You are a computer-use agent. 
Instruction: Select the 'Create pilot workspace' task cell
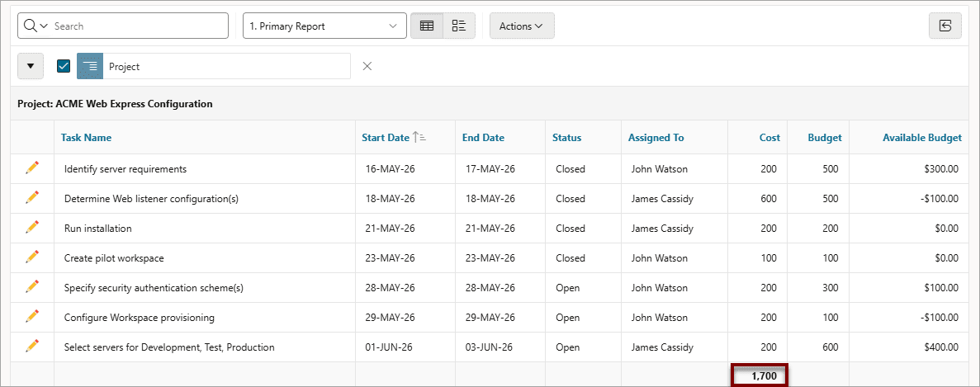[x=205, y=257]
